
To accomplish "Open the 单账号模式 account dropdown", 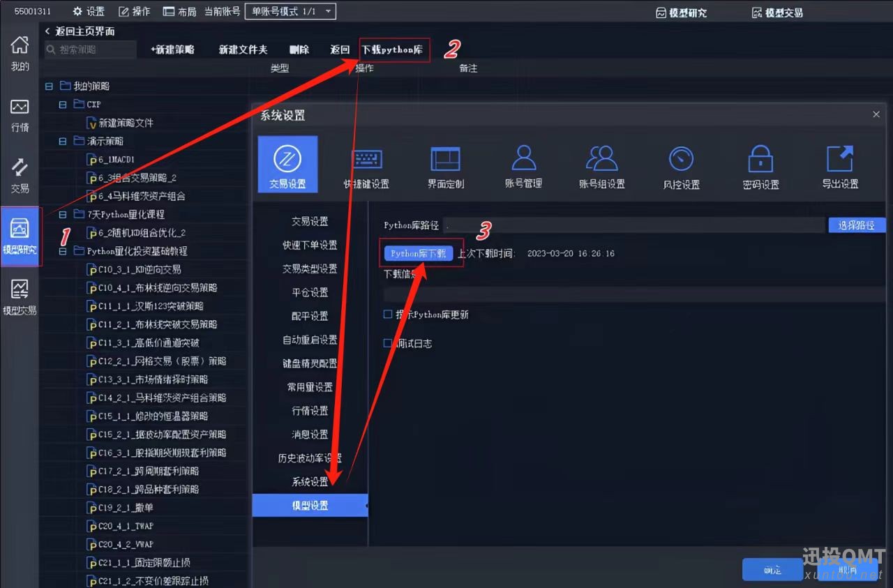I will (x=290, y=11).
